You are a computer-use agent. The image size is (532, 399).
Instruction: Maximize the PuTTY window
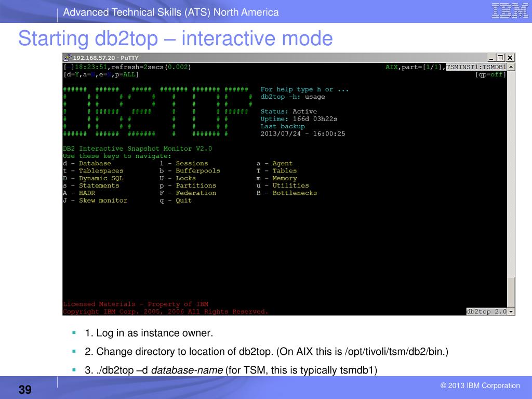[x=500, y=58]
